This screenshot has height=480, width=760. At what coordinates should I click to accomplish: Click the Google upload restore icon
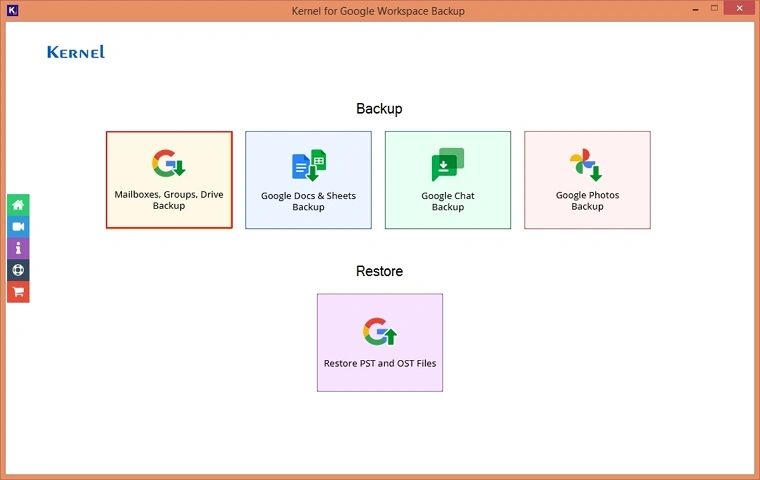tap(380, 332)
